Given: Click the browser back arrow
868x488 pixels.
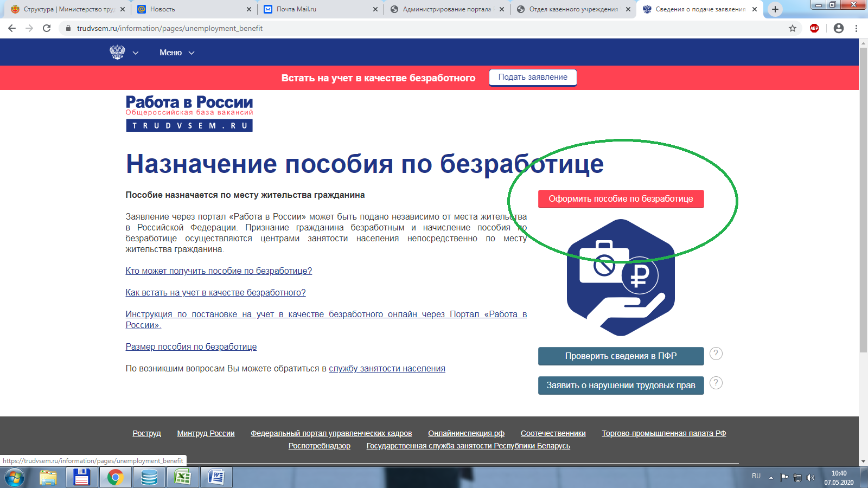Looking at the screenshot, I should click(x=12, y=28).
